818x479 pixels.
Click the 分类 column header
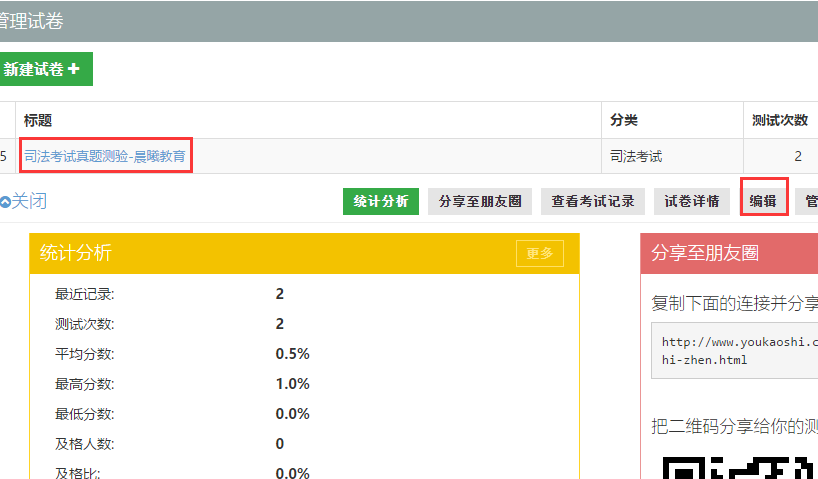[x=624, y=120]
